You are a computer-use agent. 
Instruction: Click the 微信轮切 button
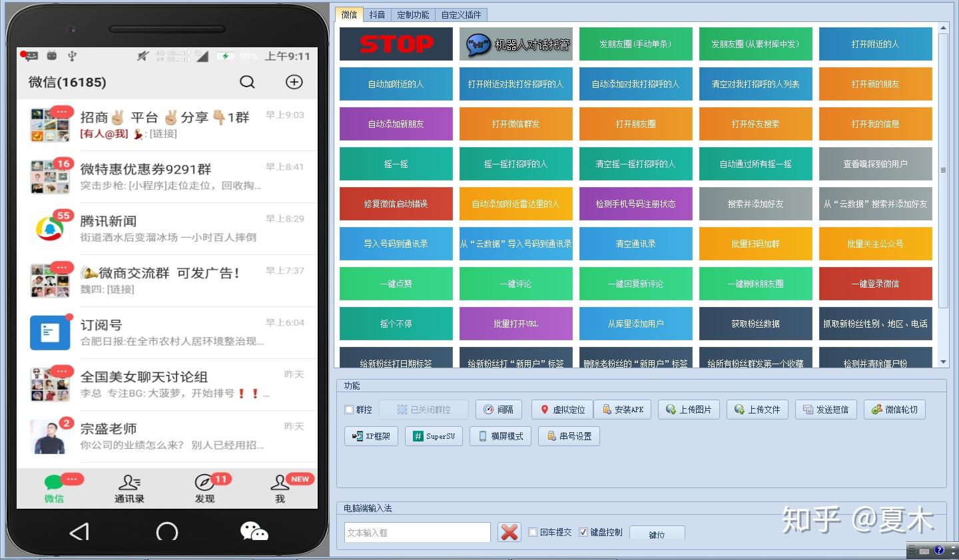[894, 410]
